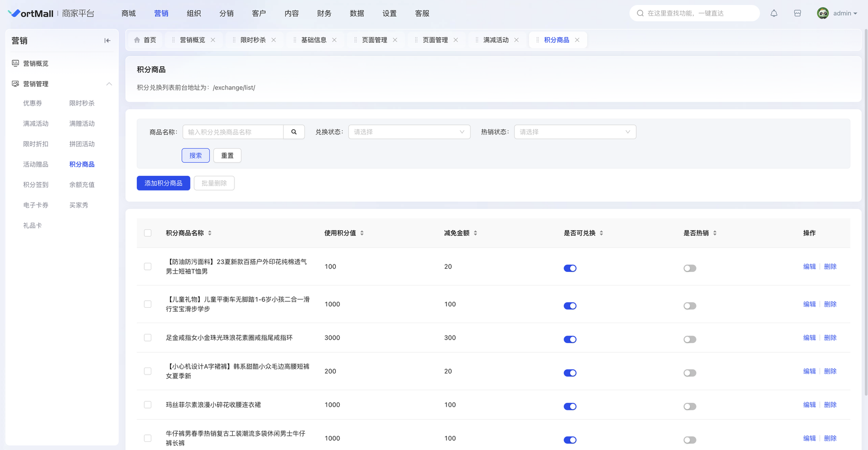Sort by 减免金额 column sort icon
Image resolution: width=868 pixels, height=450 pixels.
click(x=475, y=233)
